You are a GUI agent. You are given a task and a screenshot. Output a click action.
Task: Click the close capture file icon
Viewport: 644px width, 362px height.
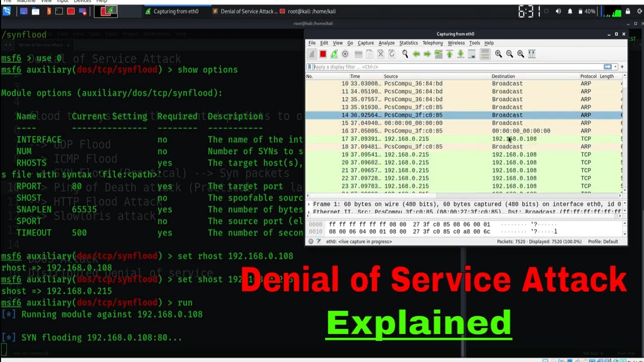380,54
